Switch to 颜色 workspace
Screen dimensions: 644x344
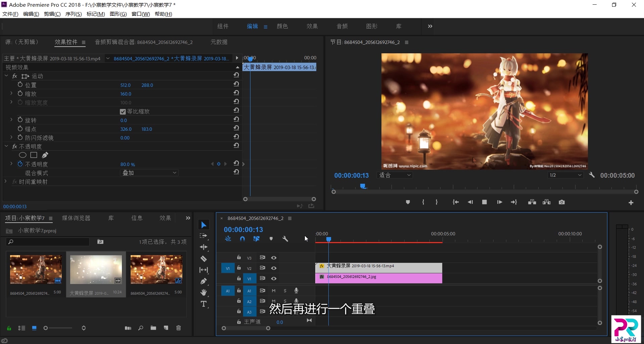coord(282,26)
